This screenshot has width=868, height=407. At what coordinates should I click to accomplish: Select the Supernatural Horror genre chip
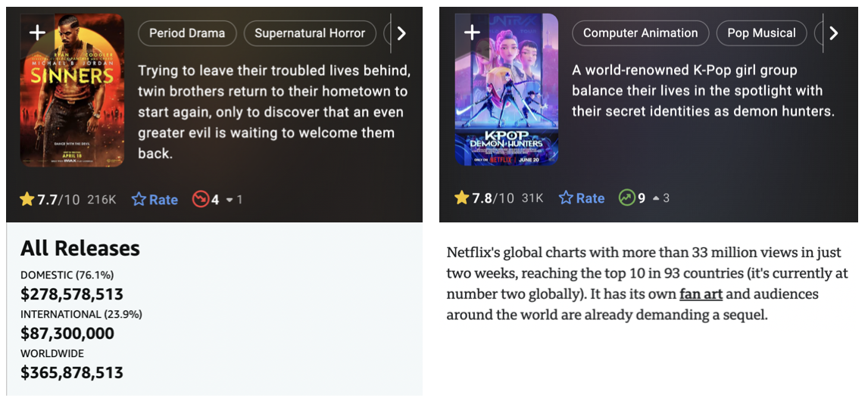click(310, 33)
